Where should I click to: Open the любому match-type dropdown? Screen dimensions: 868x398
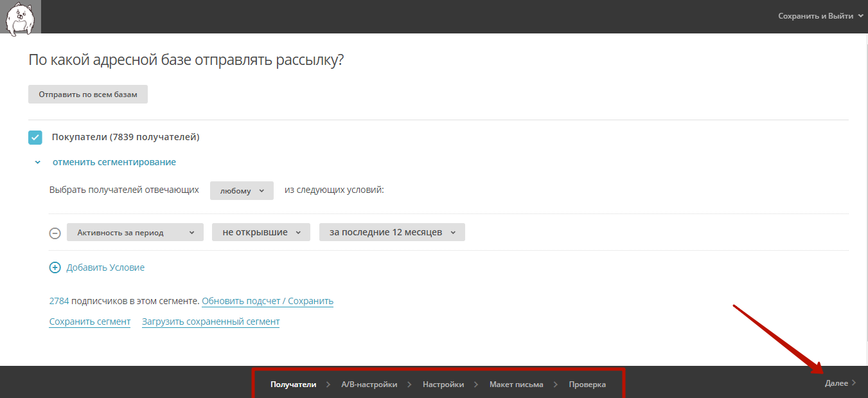click(242, 191)
